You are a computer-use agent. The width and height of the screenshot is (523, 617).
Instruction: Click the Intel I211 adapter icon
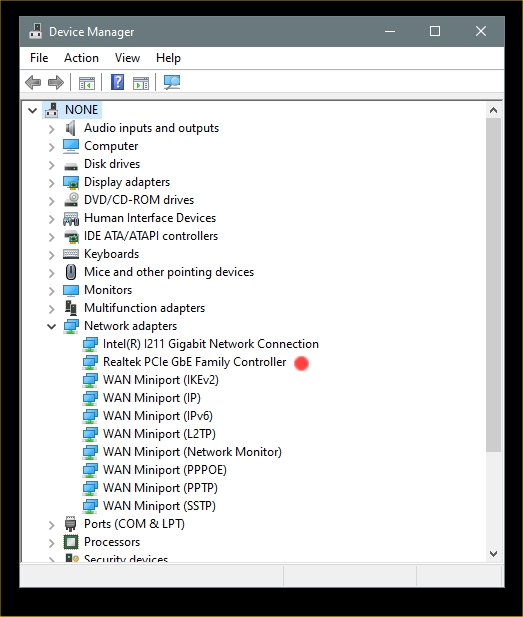click(x=90, y=344)
